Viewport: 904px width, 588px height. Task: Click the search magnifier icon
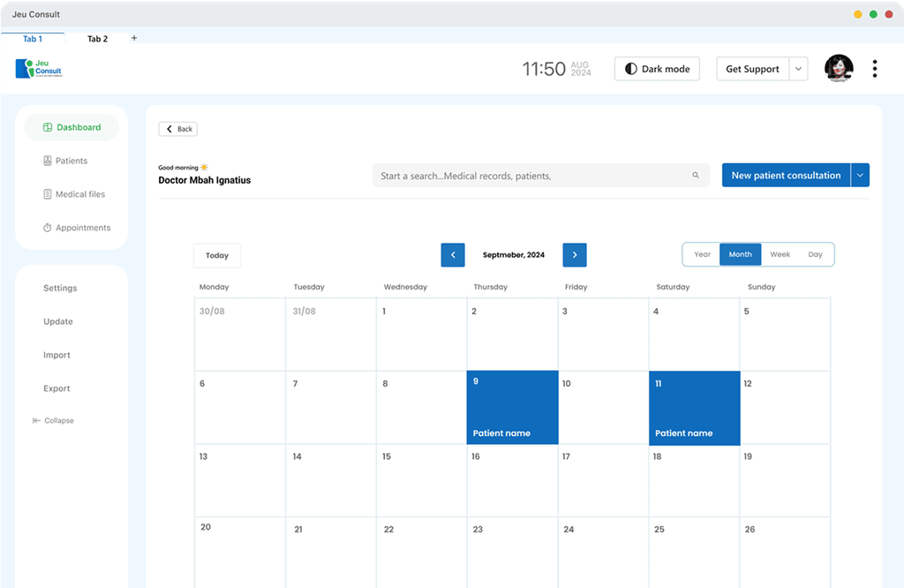696,175
